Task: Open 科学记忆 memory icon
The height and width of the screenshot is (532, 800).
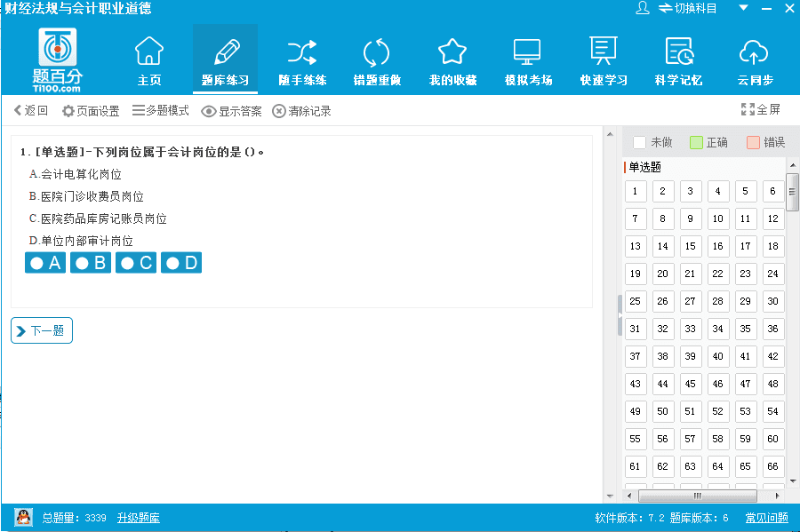Action: click(678, 59)
